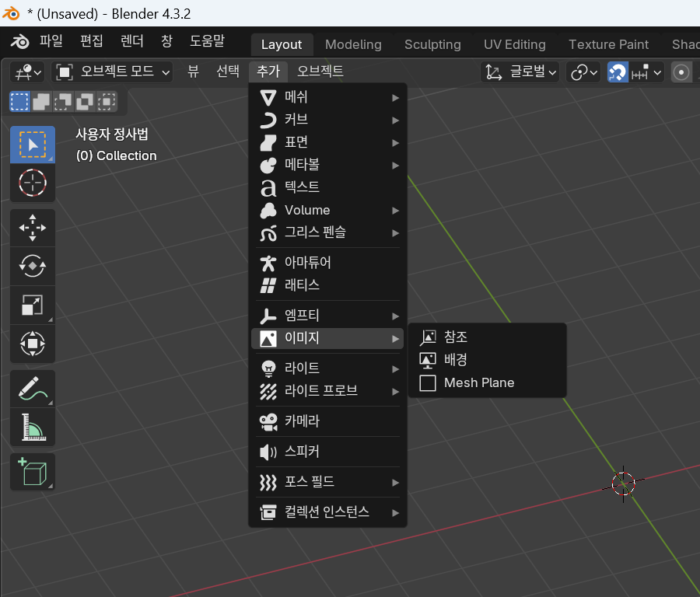Screen dimensions: 700x597
Task: Add a 카메라 object
Action: [327, 421]
